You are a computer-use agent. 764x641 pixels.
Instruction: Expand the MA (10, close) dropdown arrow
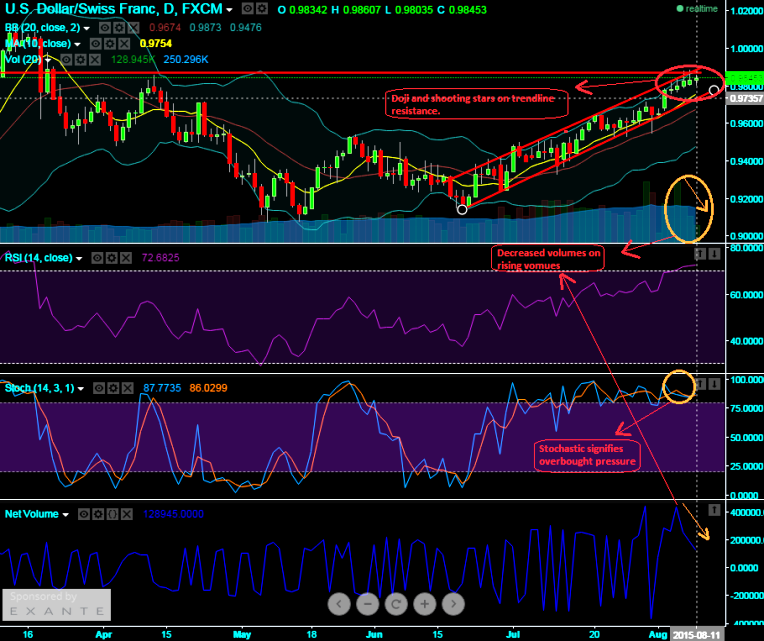pos(77,45)
